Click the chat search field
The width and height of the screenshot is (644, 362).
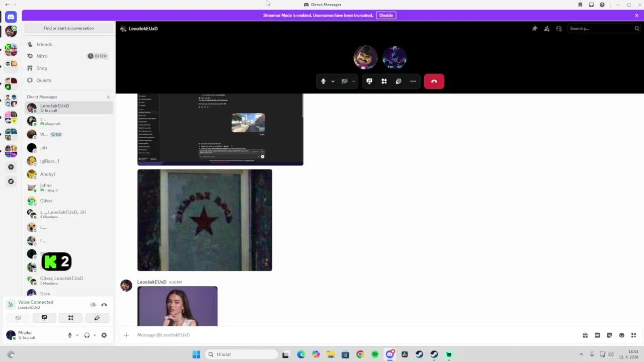pos(603,29)
